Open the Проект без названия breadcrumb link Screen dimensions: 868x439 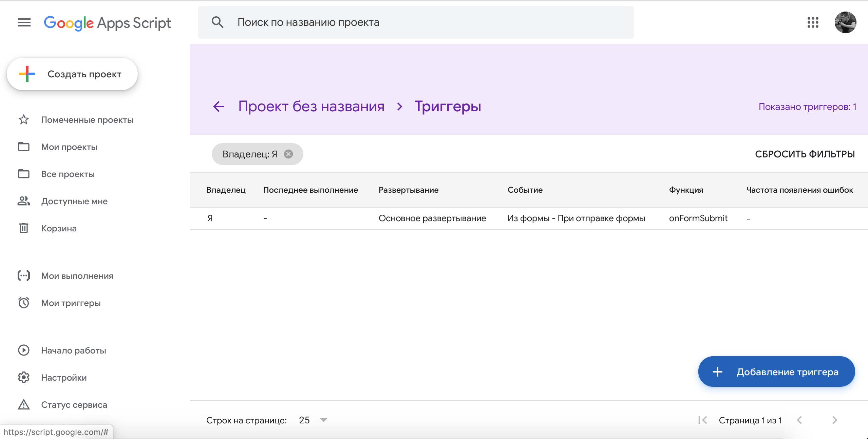click(x=311, y=107)
